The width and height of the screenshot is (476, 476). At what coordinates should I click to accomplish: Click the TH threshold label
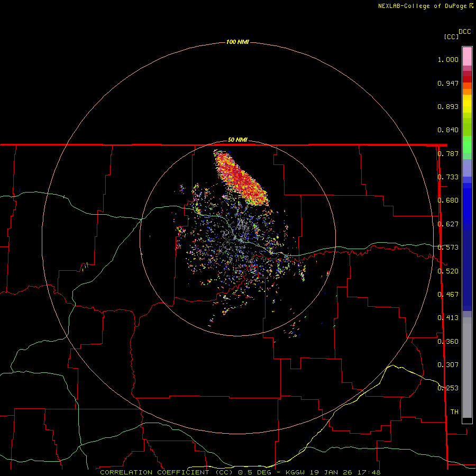coord(454,412)
